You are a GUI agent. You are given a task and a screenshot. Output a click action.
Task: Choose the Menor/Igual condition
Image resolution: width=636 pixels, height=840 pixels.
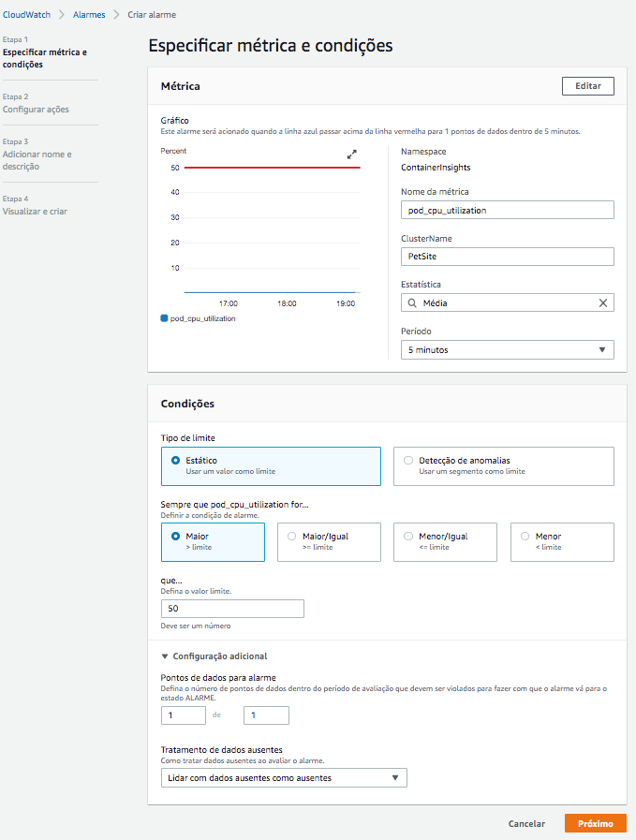445,542
